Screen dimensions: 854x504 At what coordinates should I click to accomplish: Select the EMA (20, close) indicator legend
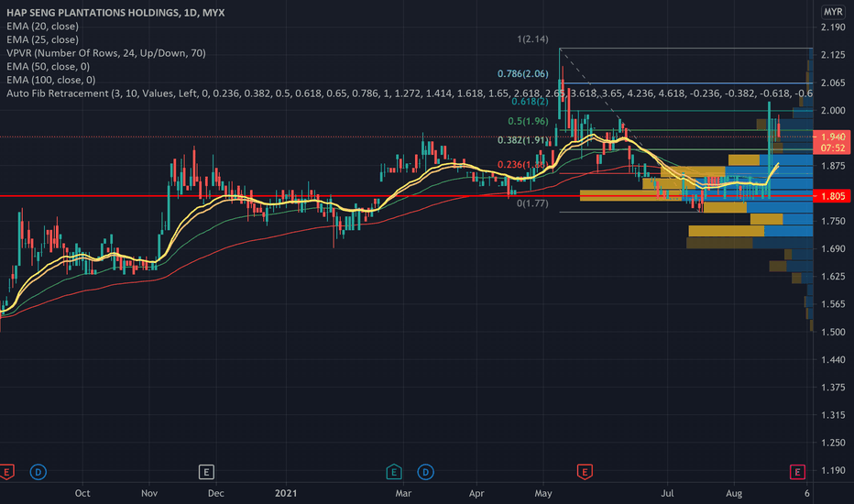click(x=42, y=27)
